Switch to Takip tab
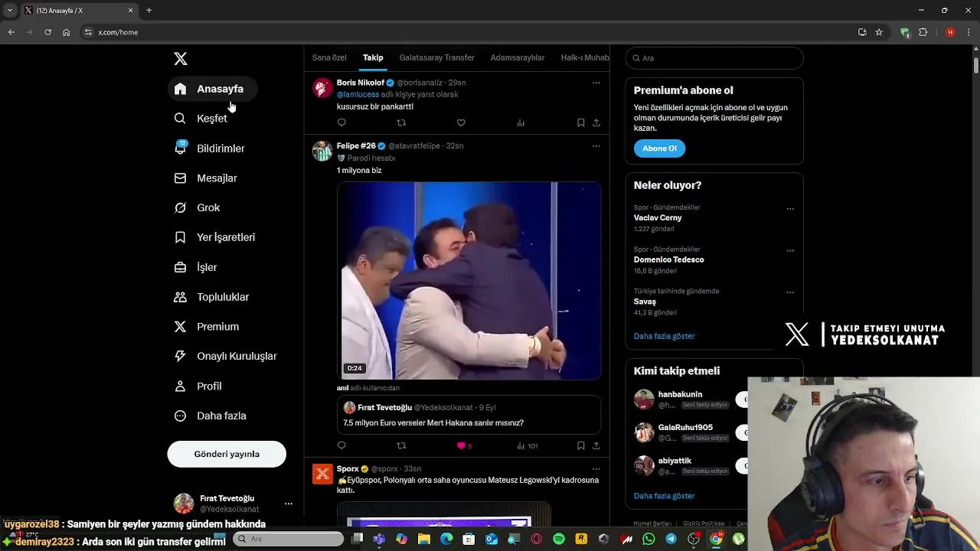The width and height of the screenshot is (980, 551). pos(373,57)
